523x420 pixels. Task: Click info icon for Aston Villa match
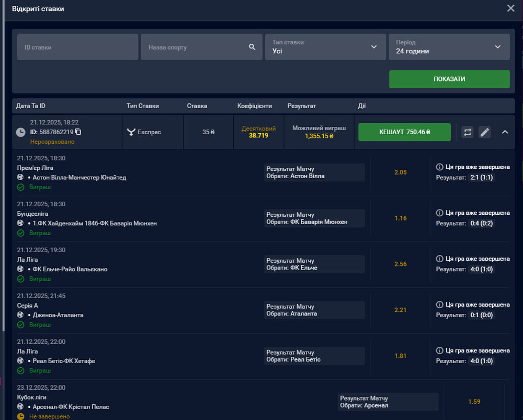coord(439,167)
